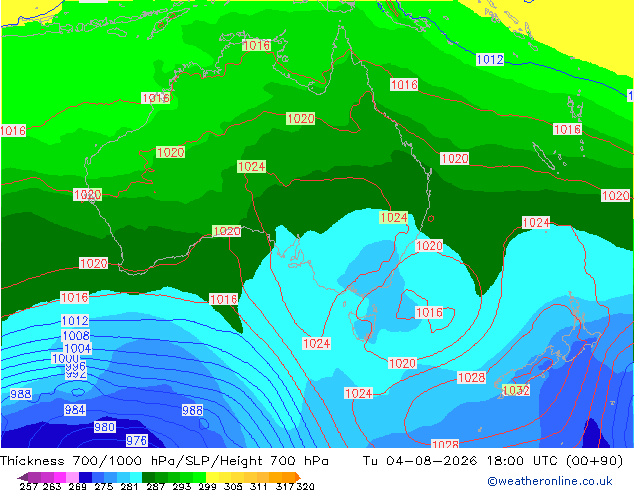
Task: Click the cyan legend color swatch
Action: pyautogui.click(x=136, y=477)
